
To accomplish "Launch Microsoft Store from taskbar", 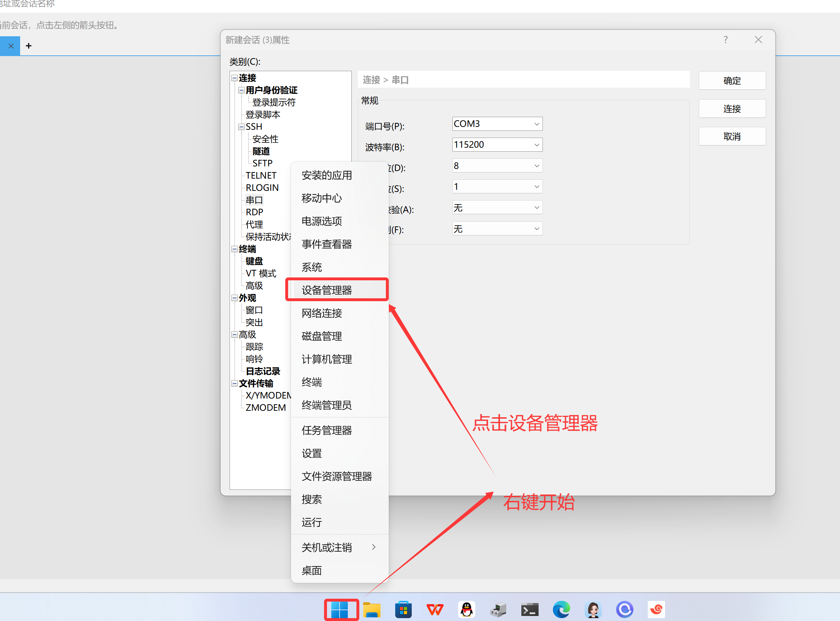I will [403, 609].
